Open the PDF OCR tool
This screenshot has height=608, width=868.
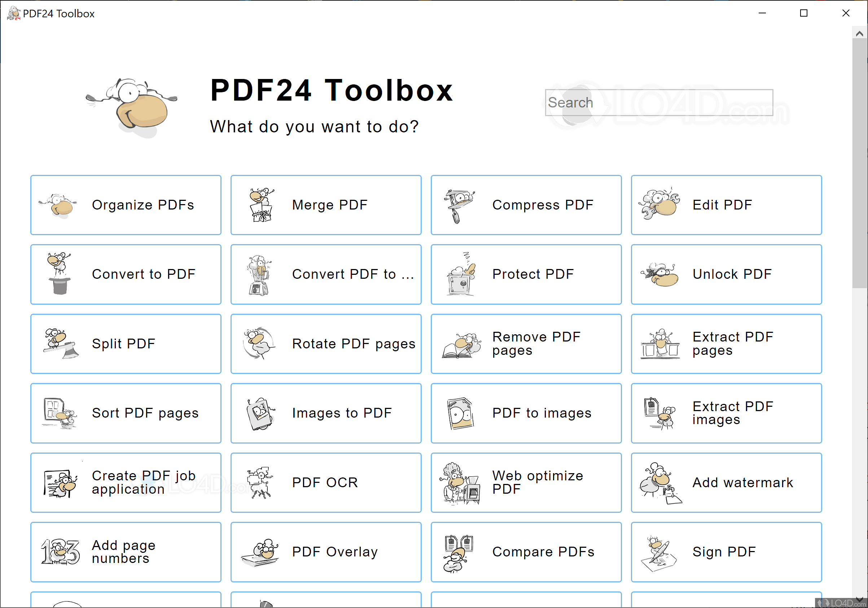click(325, 483)
